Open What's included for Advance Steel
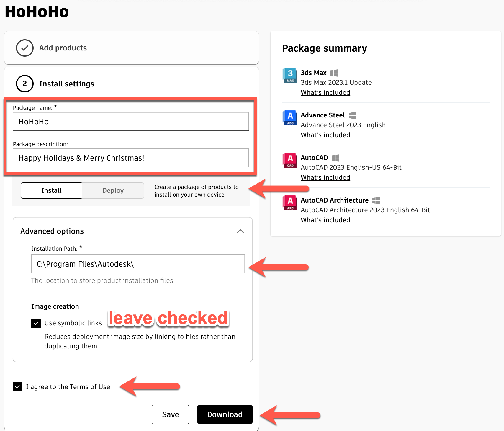 pyautogui.click(x=325, y=135)
